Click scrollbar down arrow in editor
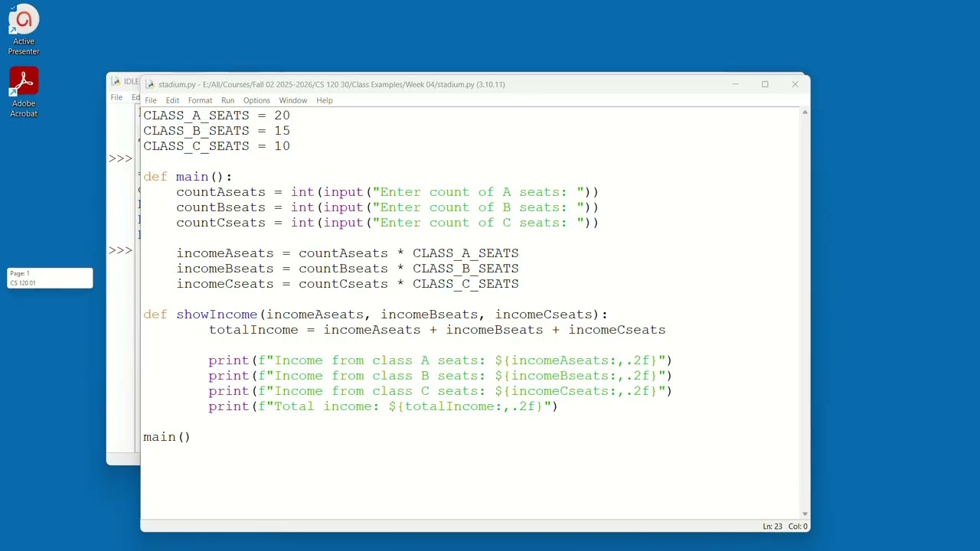The image size is (980, 551). click(805, 514)
